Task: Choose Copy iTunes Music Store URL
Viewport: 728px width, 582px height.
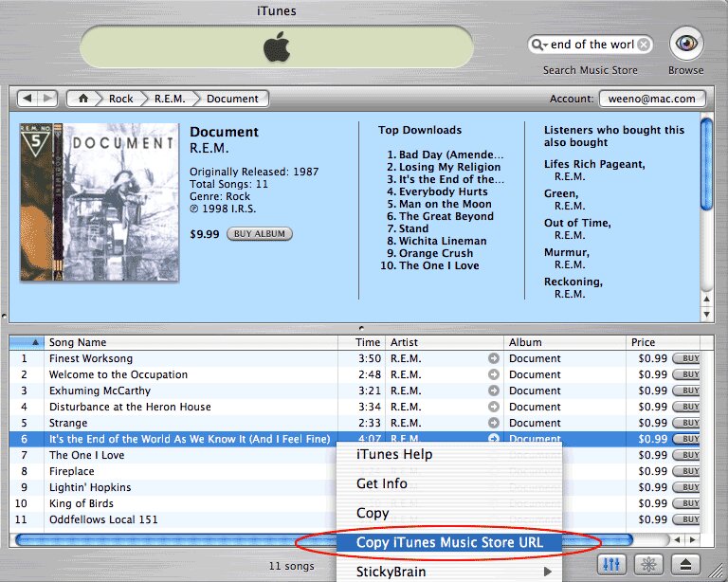Action: [449, 542]
